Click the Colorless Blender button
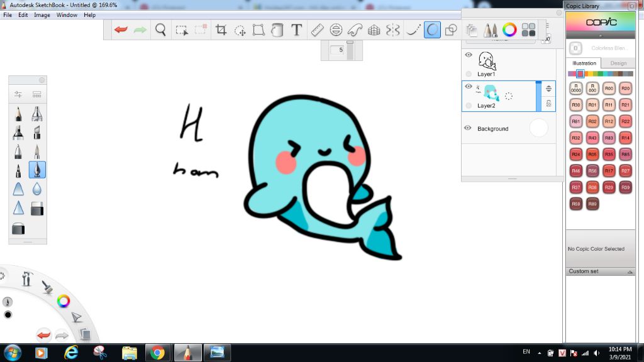This screenshot has width=644, height=362. point(575,48)
